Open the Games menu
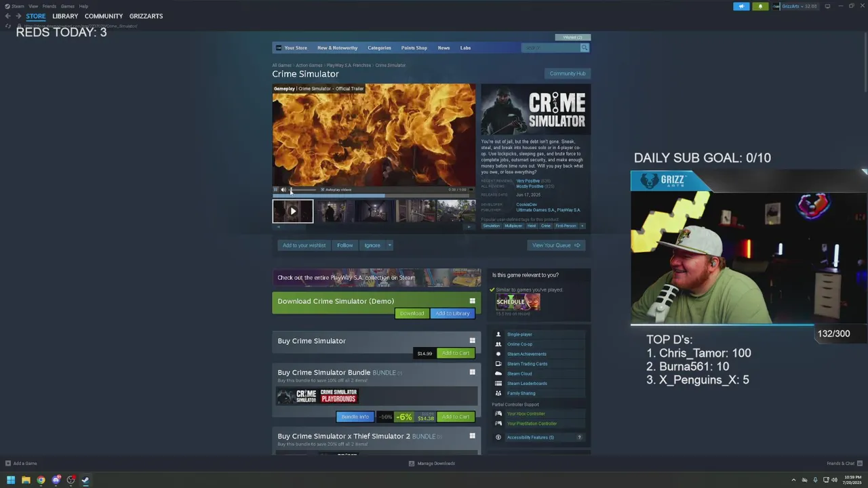Screen dimensions: 868x488 click(68, 6)
